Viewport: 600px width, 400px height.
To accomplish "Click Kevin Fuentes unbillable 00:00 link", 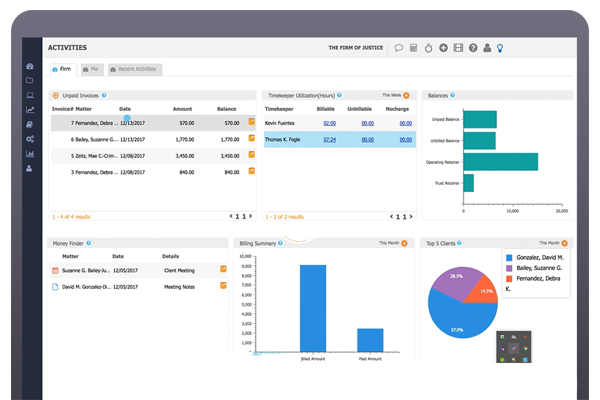I will coord(368,123).
